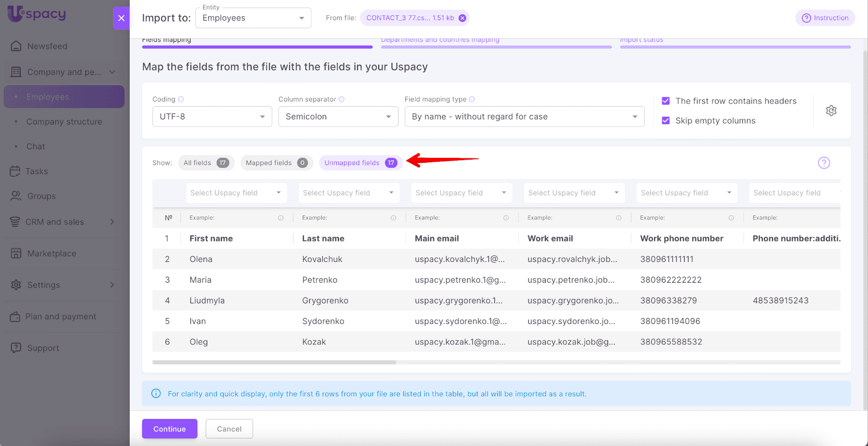Click the Marketplace sidebar icon
This screenshot has width=868, height=446.
click(16, 253)
